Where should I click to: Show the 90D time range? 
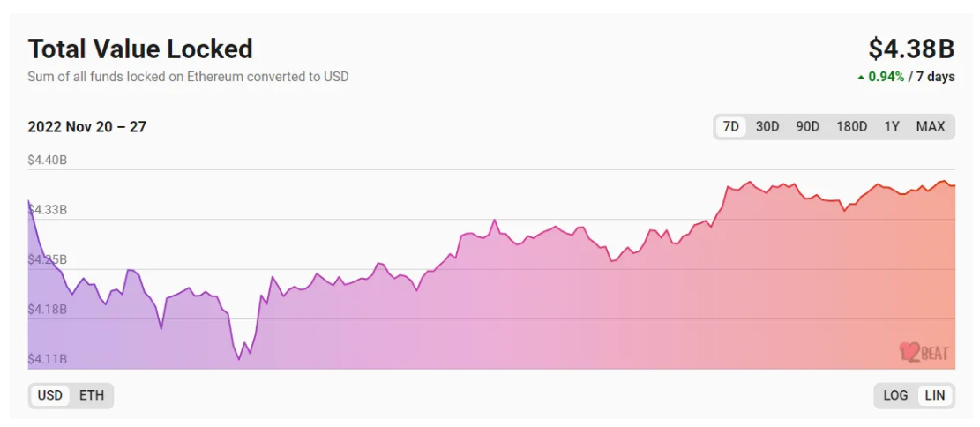[807, 126]
